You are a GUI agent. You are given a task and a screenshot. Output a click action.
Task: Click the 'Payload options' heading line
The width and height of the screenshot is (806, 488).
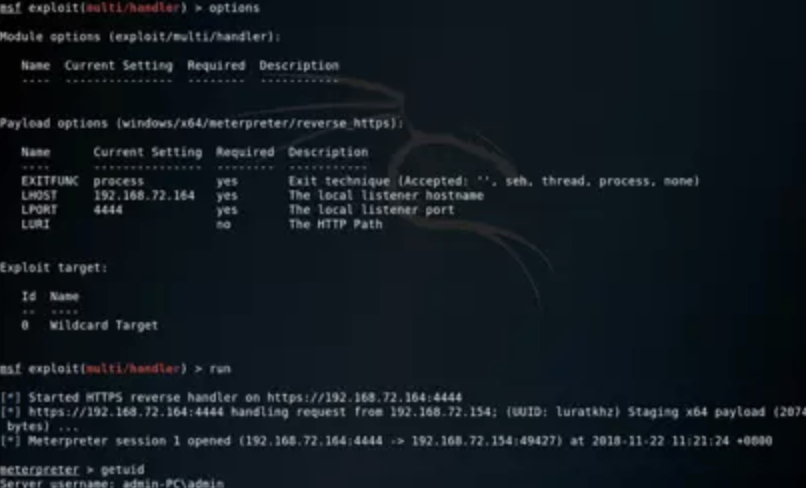point(202,123)
